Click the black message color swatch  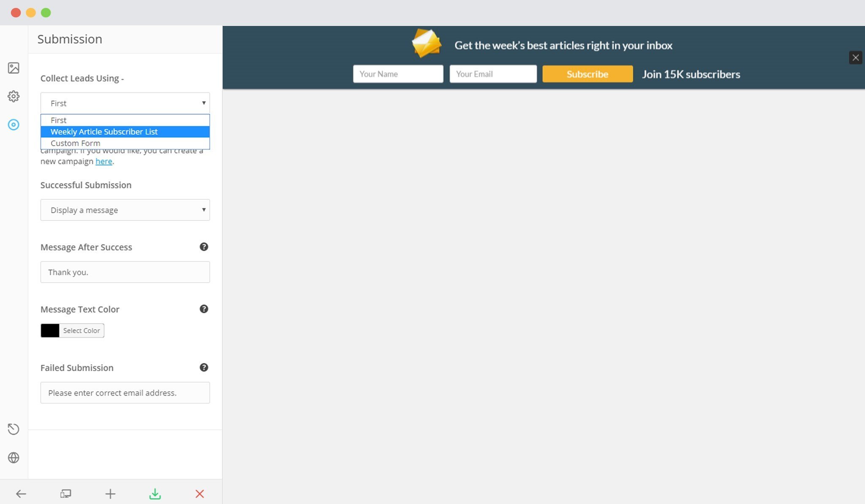point(50,331)
